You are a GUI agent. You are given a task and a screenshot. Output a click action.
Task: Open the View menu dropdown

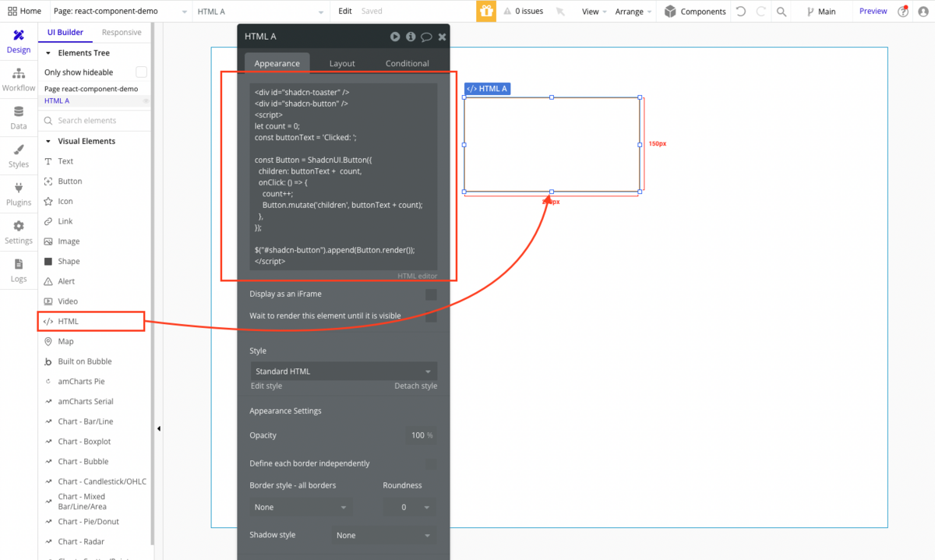(595, 11)
